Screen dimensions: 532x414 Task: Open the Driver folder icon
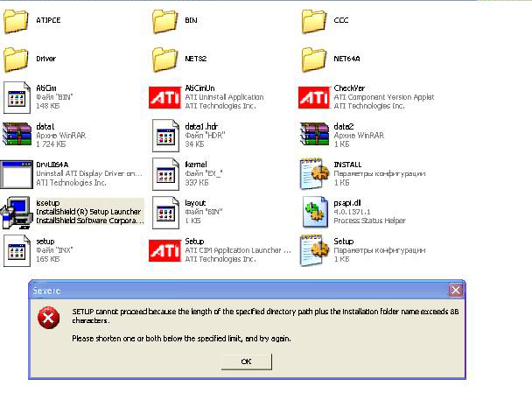(16, 60)
